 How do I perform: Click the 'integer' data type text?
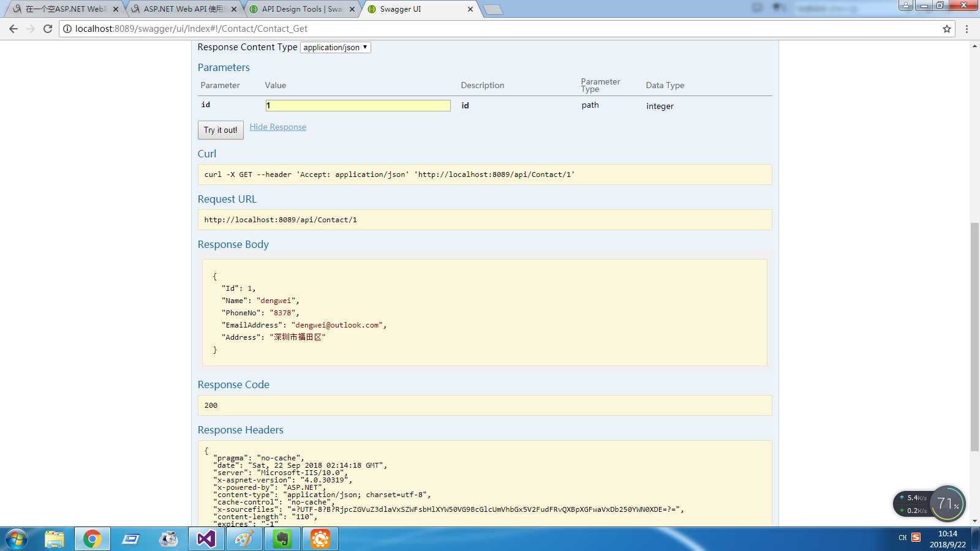(x=660, y=106)
